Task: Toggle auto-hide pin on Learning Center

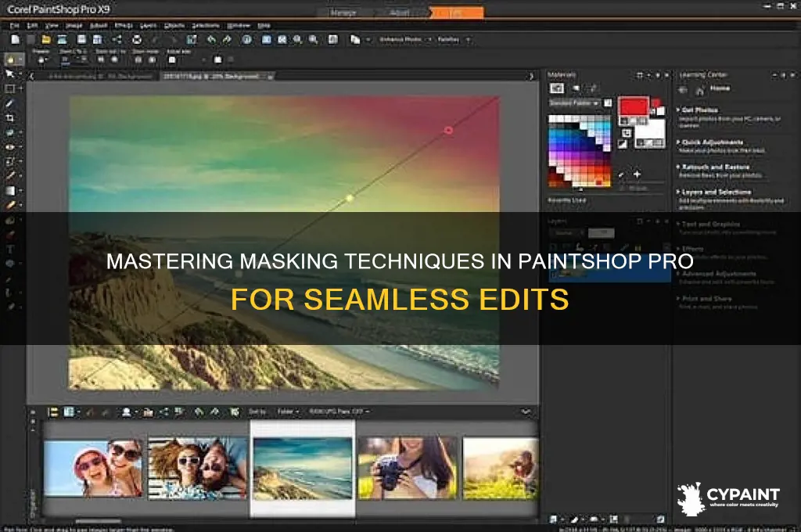Action: (x=783, y=75)
